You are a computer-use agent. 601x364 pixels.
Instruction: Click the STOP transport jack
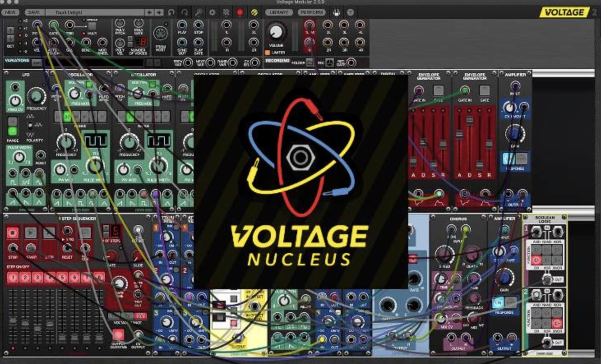point(199,25)
